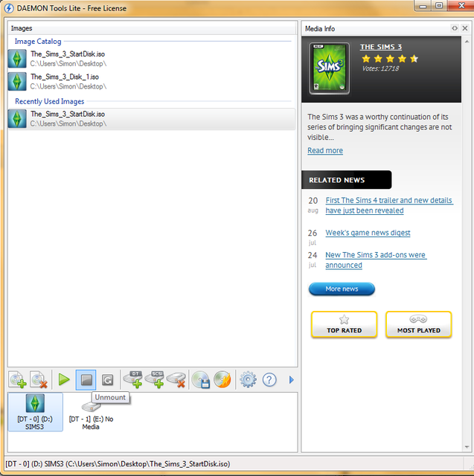
Task: Open First The Sims 4 trailer news link
Action: (x=389, y=205)
